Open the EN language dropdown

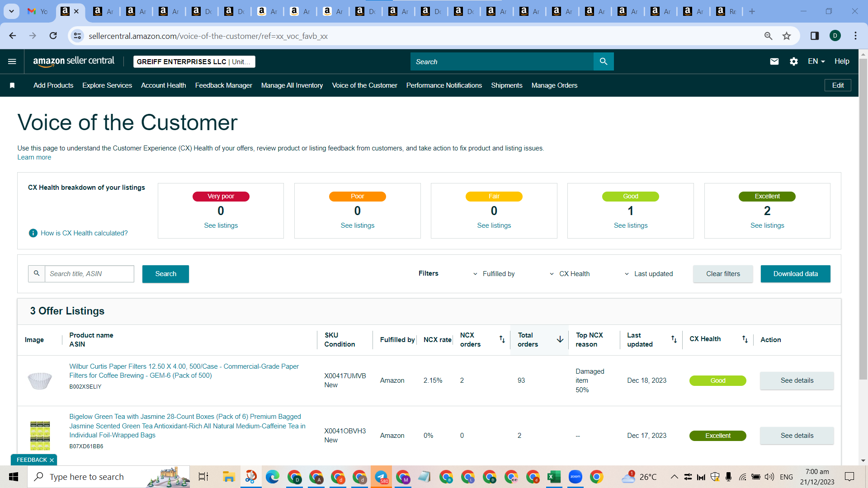click(x=816, y=61)
